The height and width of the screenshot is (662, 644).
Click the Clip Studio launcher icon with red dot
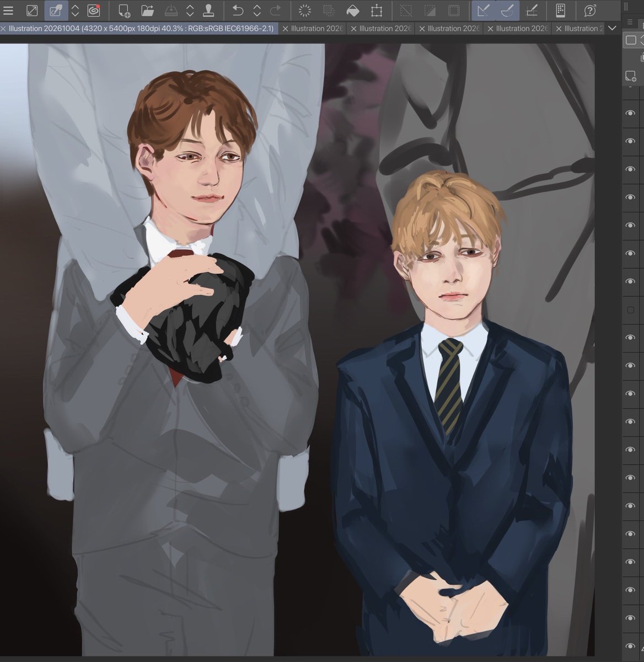pyautogui.click(x=94, y=10)
